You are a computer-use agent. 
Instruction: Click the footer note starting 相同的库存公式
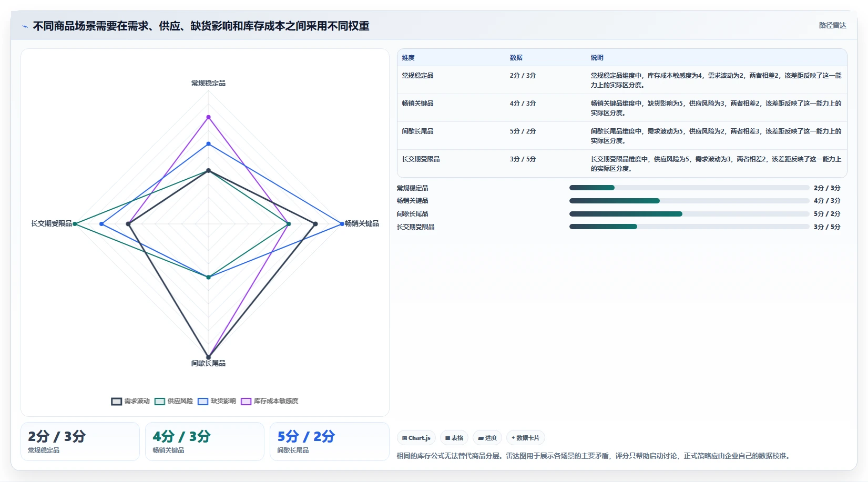pos(594,456)
